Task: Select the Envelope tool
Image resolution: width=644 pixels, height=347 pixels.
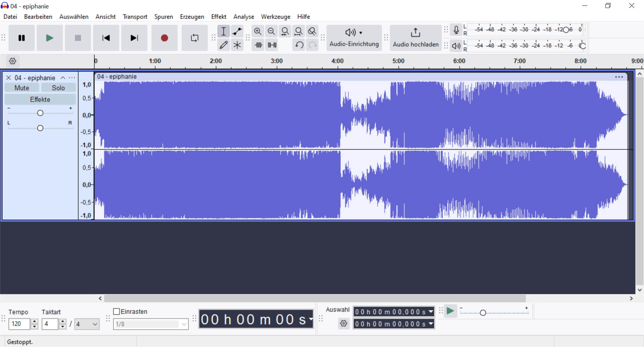Action: tap(237, 32)
